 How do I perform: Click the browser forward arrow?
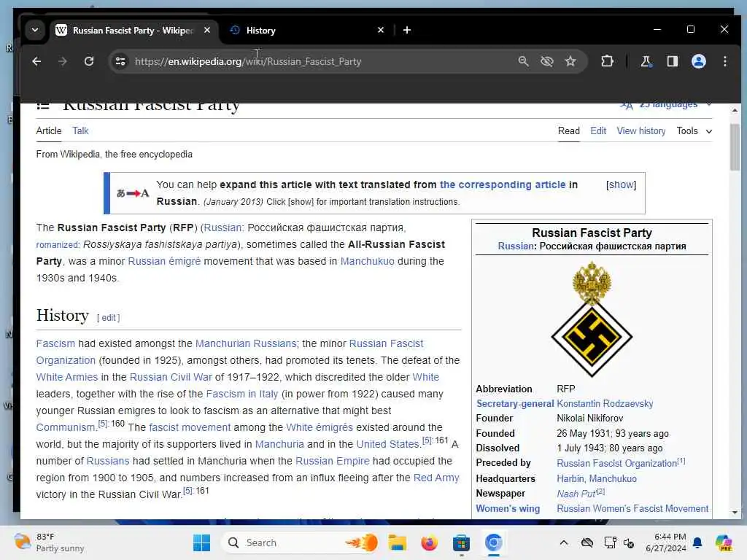click(63, 61)
